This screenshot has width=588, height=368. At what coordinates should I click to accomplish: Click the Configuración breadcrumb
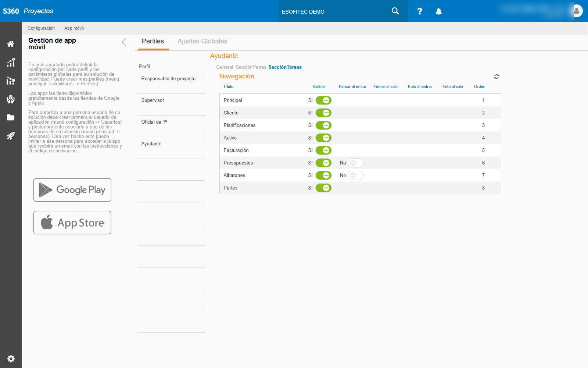tap(41, 28)
